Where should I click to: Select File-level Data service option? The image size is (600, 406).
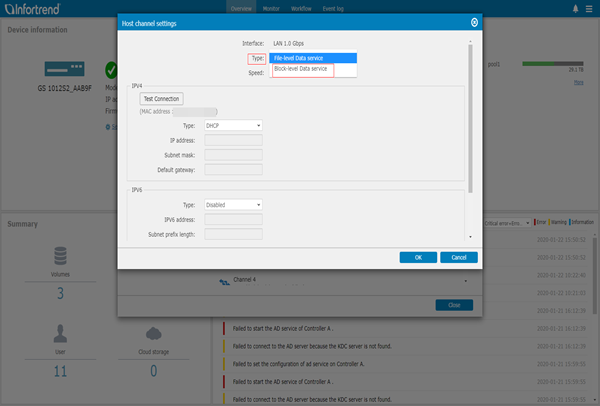click(314, 59)
